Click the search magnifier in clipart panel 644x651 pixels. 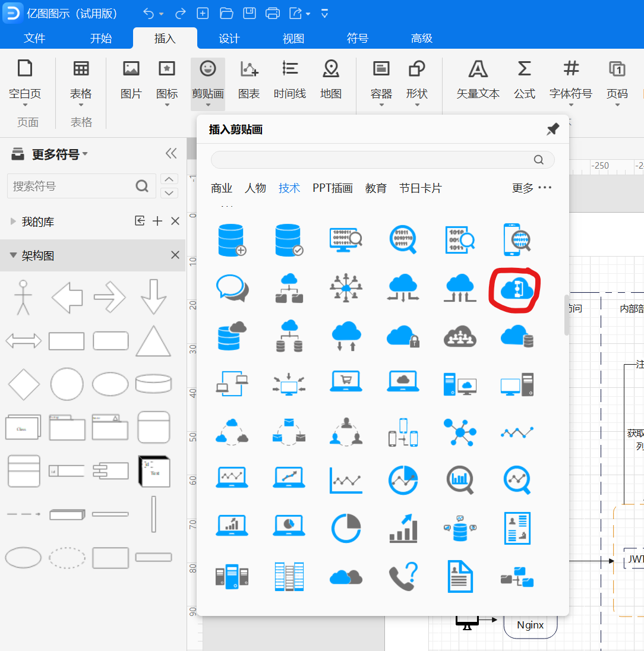coord(538,160)
